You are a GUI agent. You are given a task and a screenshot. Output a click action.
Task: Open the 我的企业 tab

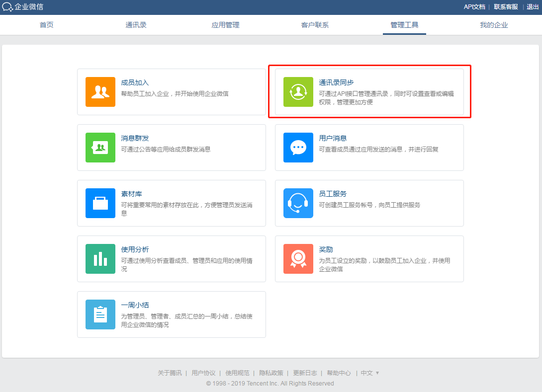494,25
